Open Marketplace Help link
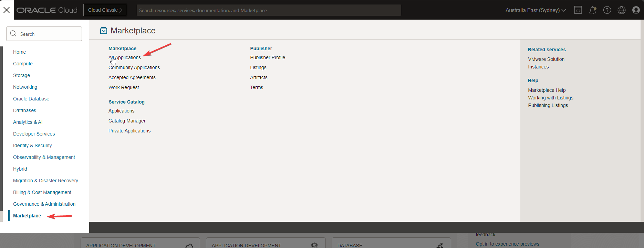644x248 pixels. [x=547, y=90]
